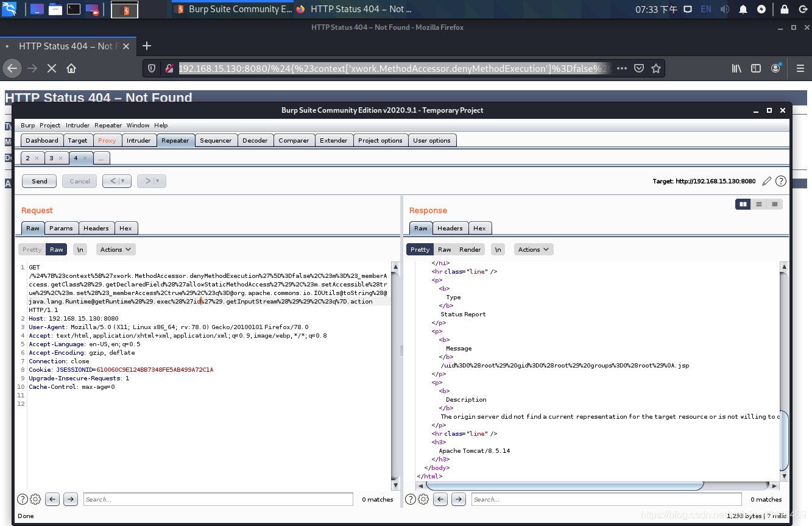This screenshot has height=526, width=812.
Task: Close Repeater tab number 3
Action: point(60,158)
